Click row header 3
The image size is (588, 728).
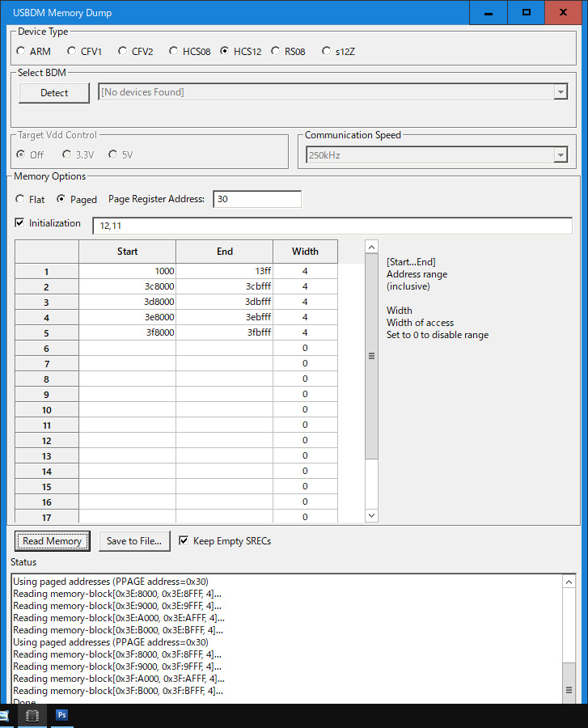[46, 303]
